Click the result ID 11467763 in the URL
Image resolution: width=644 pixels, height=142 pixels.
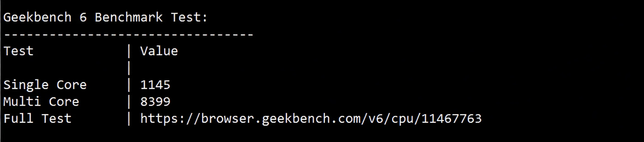click(452, 119)
